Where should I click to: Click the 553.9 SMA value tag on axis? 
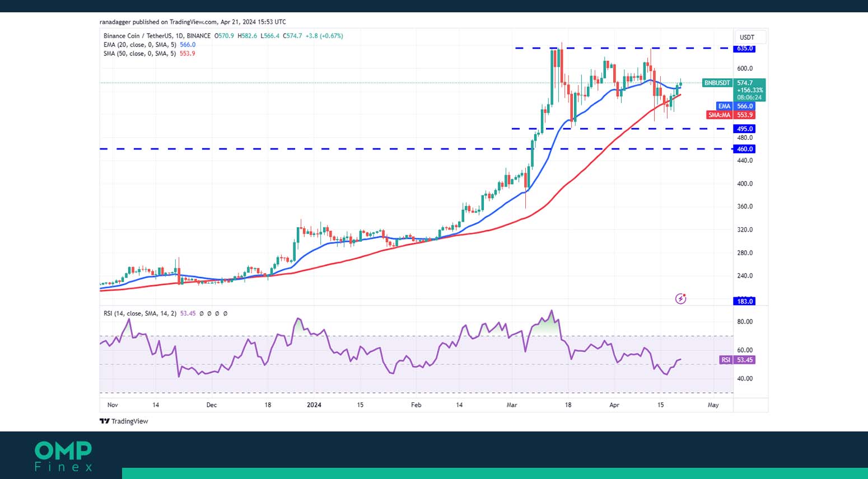(x=745, y=115)
